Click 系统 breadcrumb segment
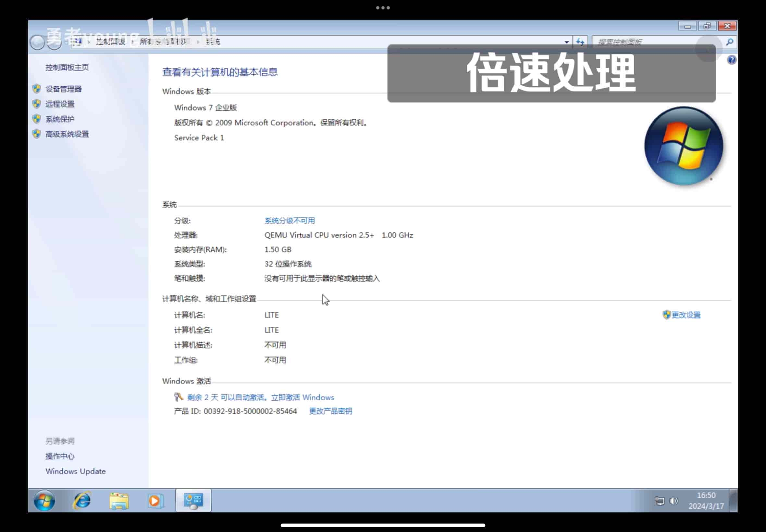 coord(213,42)
